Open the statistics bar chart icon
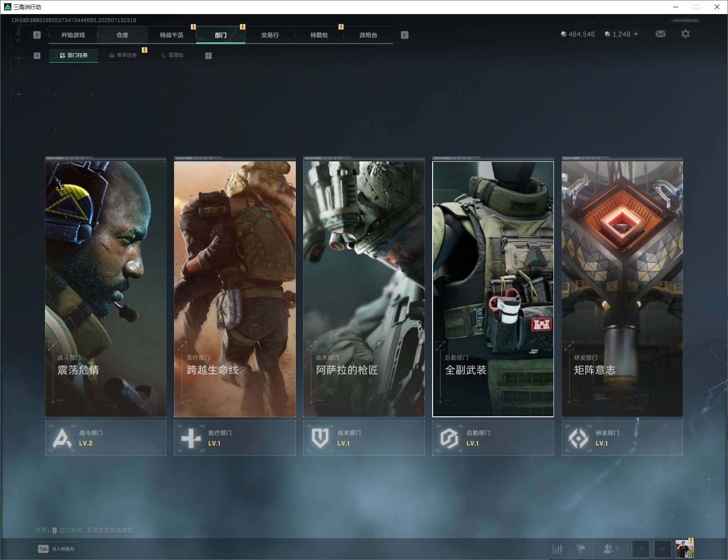Image resolution: width=728 pixels, height=560 pixels. click(558, 549)
